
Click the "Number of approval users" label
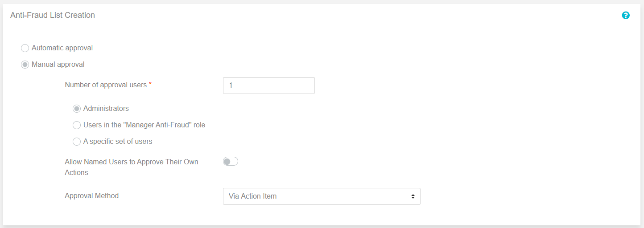click(106, 85)
